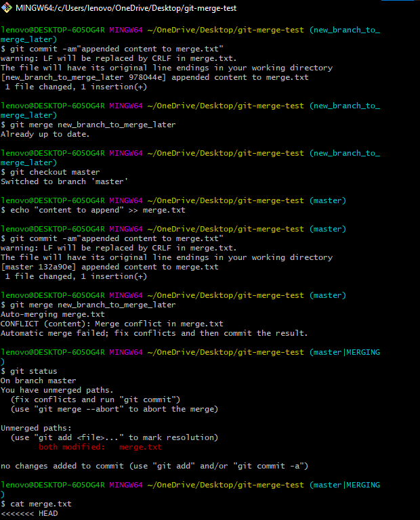Click the "CONFLICT (content)" merge conflict line
420x520 pixels.
point(112,324)
